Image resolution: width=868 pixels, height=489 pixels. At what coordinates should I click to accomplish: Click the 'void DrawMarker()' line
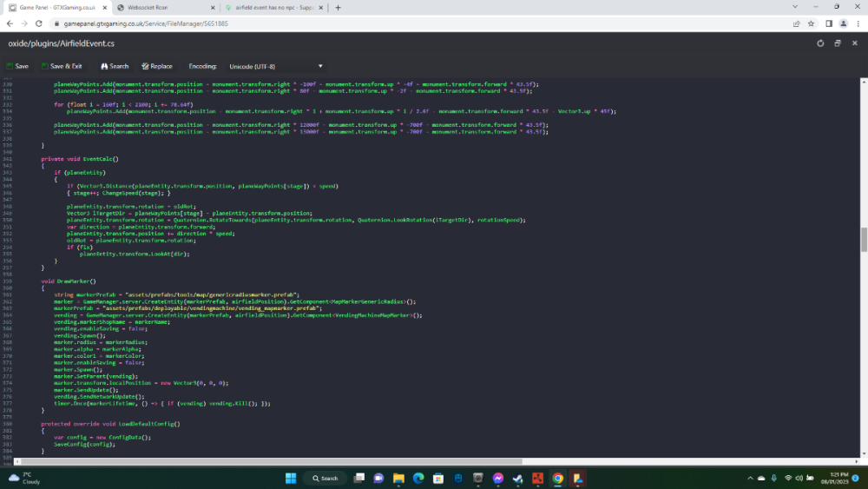[x=68, y=281]
